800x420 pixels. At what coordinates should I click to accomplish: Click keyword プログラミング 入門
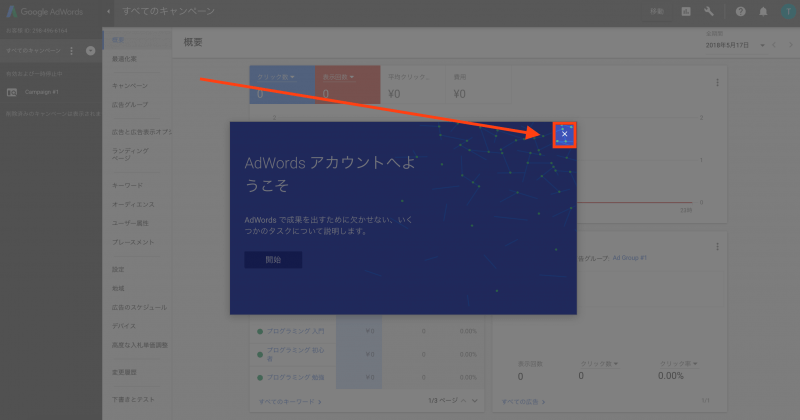click(x=295, y=331)
